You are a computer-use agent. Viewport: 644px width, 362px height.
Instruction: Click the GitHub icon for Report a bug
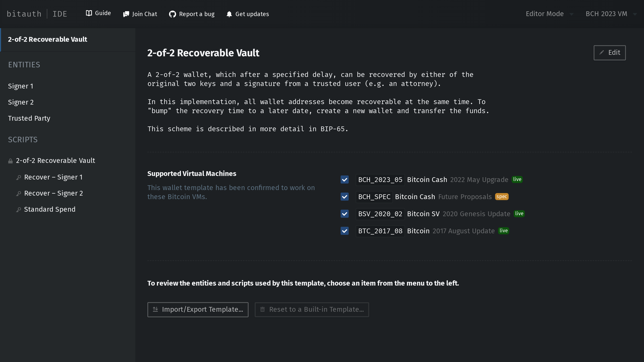pyautogui.click(x=172, y=14)
